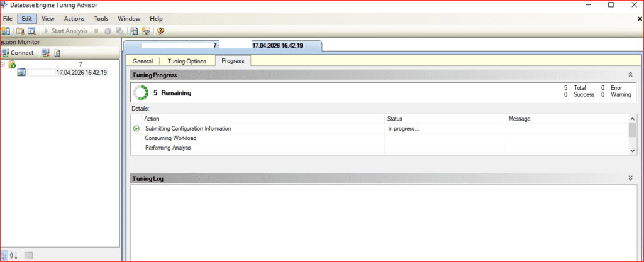Viewport: 644px width, 262px height.
Task: Click the help question mark toolbar icon
Action: pos(160,30)
